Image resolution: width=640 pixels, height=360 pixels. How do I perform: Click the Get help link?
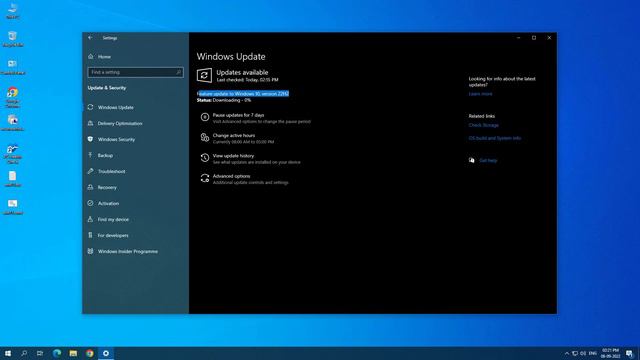coord(488,160)
